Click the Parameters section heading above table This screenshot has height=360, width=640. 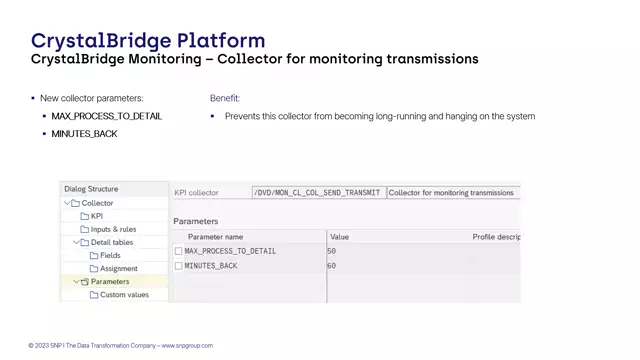[196, 221]
